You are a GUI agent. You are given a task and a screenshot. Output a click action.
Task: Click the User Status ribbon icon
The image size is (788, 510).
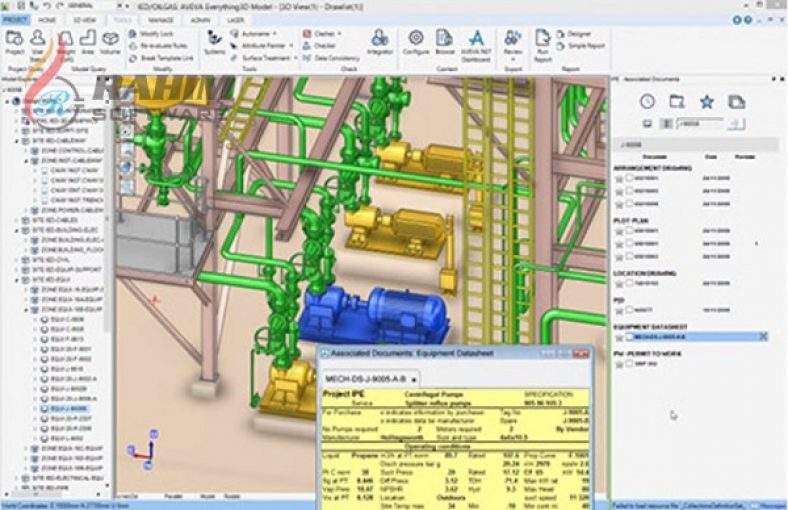tap(38, 44)
